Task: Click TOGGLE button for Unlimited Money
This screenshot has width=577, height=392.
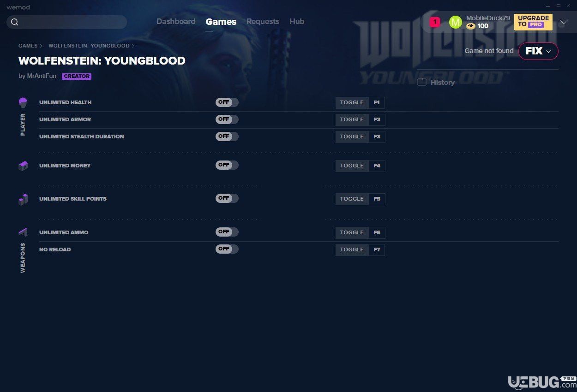Action: tap(352, 166)
